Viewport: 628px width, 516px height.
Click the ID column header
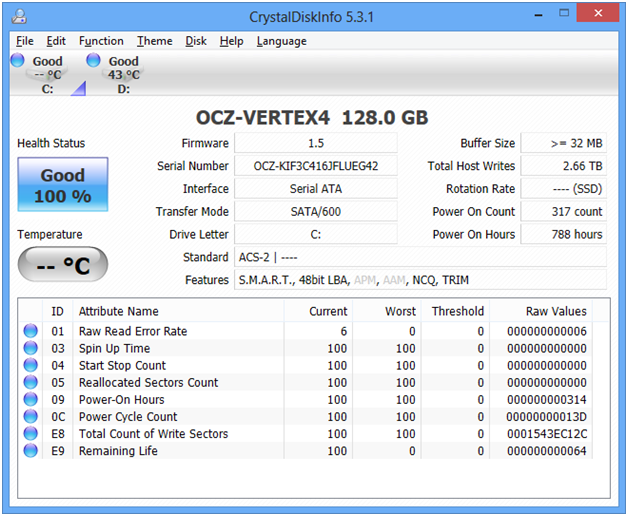click(58, 311)
